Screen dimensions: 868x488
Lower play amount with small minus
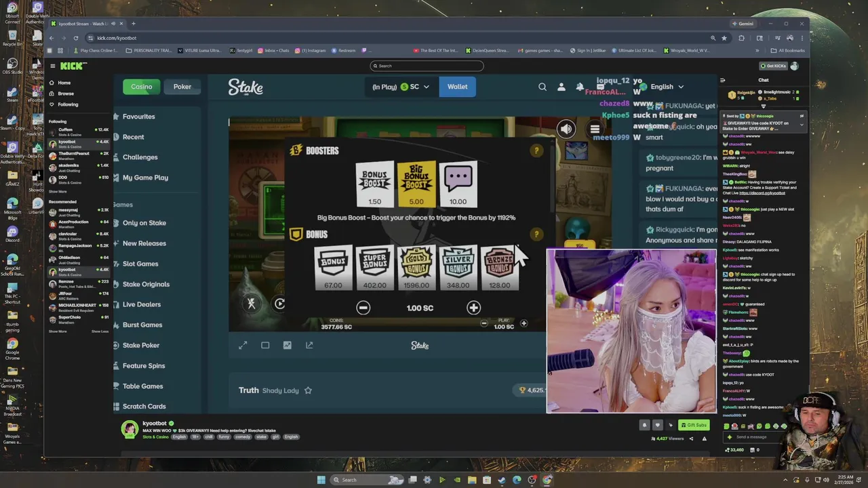pos(484,324)
